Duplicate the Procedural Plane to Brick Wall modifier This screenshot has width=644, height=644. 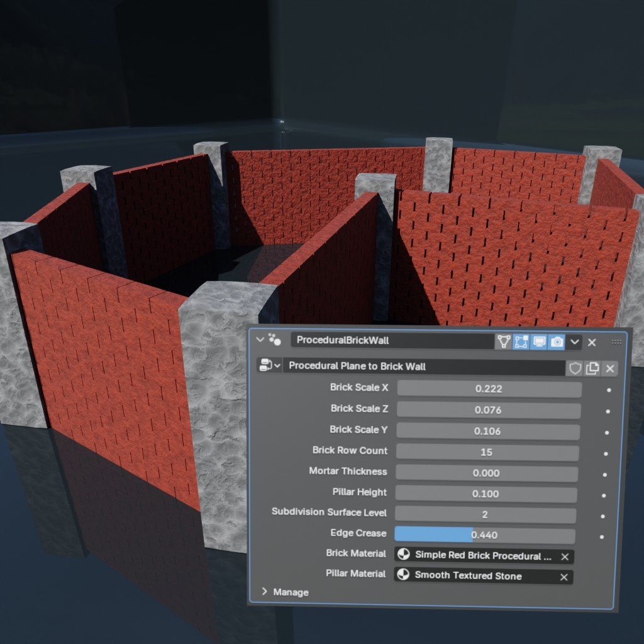pos(591,368)
